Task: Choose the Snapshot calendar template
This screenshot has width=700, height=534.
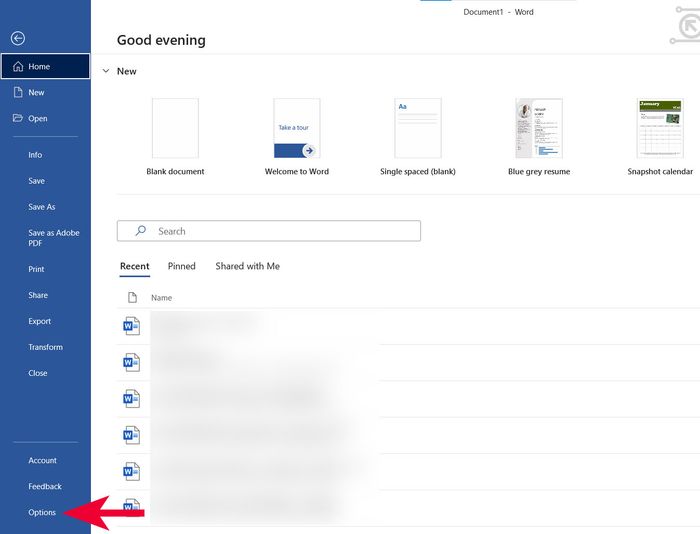Action: [660, 137]
